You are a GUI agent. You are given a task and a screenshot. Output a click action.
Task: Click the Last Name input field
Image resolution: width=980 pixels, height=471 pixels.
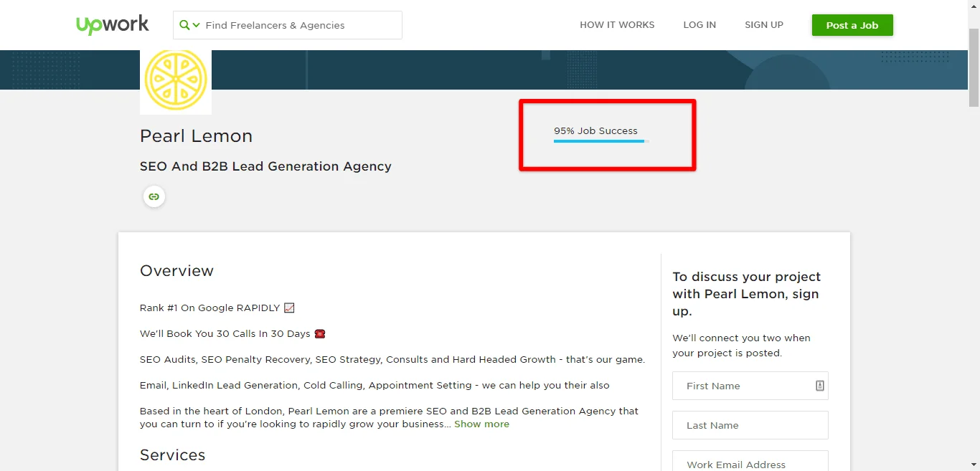coord(750,425)
